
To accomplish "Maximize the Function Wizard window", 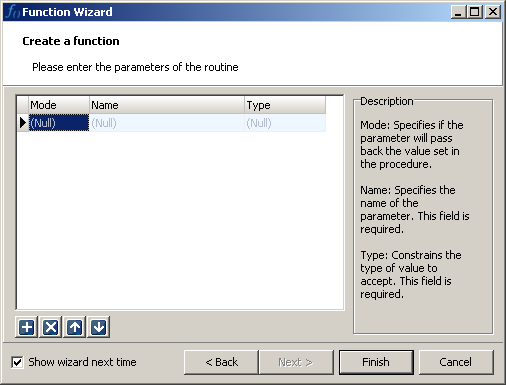I will pos(475,12).
